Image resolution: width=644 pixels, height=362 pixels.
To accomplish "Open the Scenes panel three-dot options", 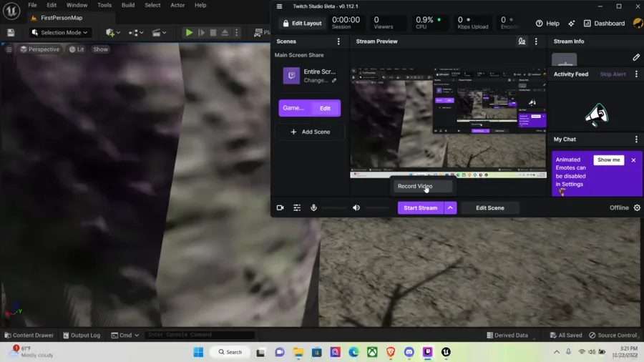I will (x=338, y=41).
